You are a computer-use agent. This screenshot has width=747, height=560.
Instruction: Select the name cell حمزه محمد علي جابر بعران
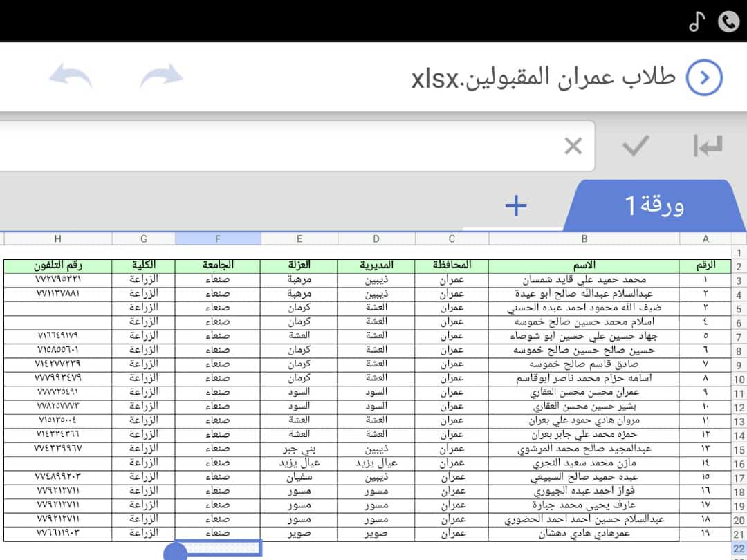click(584, 435)
